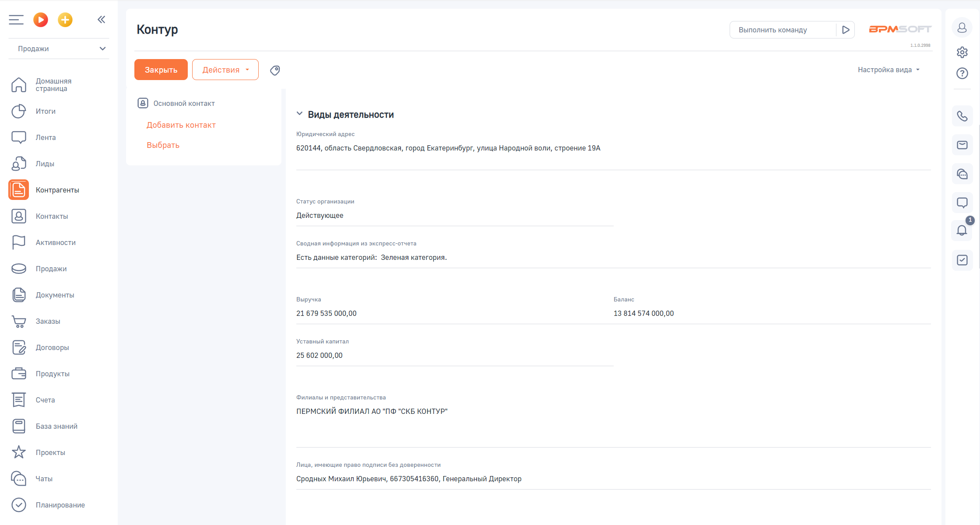Open the feed comment panel on right
The image size is (980, 525).
coord(962,203)
